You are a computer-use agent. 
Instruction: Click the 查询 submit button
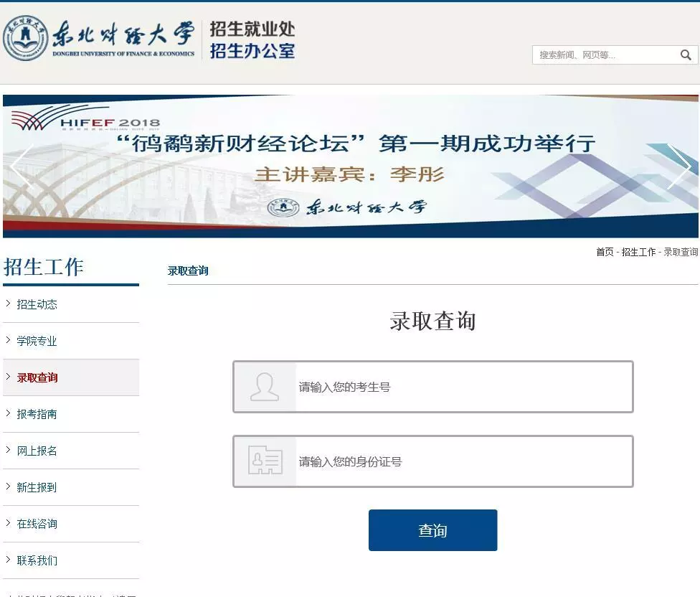pyautogui.click(x=432, y=530)
